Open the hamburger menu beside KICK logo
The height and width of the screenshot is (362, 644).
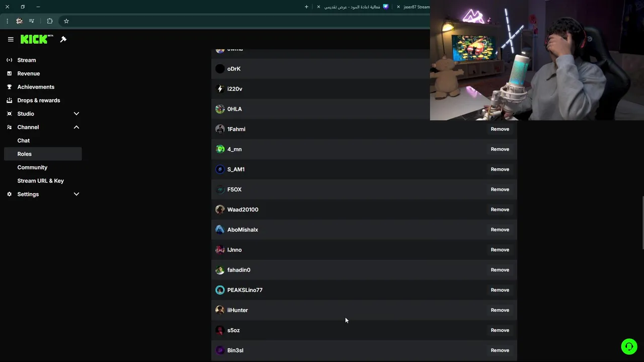(x=11, y=39)
